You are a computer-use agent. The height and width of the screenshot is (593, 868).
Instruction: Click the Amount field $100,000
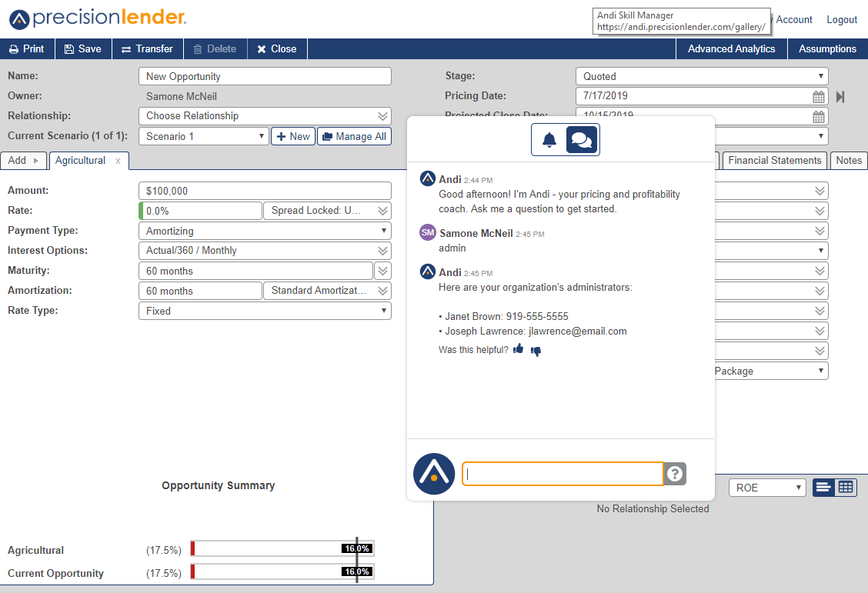(x=265, y=191)
